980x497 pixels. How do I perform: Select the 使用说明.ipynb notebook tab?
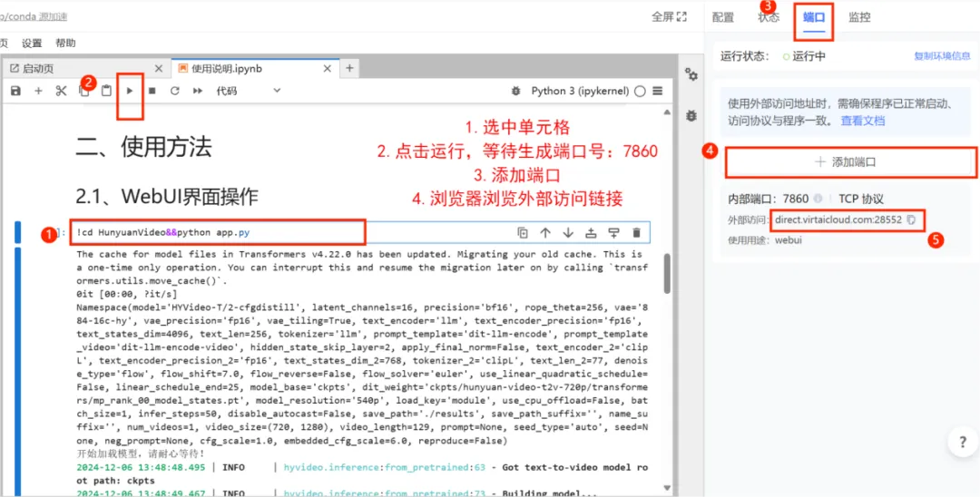[x=254, y=69]
